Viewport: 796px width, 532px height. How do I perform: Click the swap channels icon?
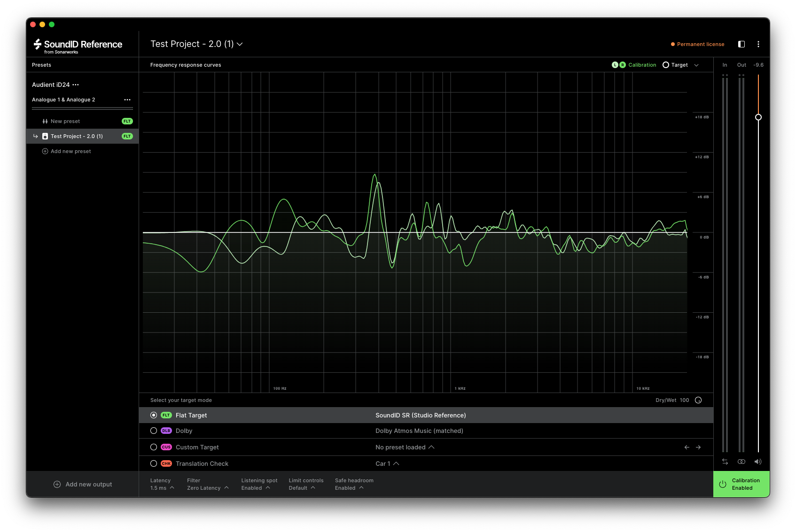[x=725, y=462]
